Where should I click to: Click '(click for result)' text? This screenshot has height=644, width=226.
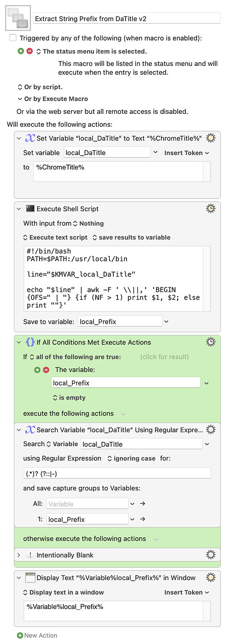pyautogui.click(x=164, y=357)
